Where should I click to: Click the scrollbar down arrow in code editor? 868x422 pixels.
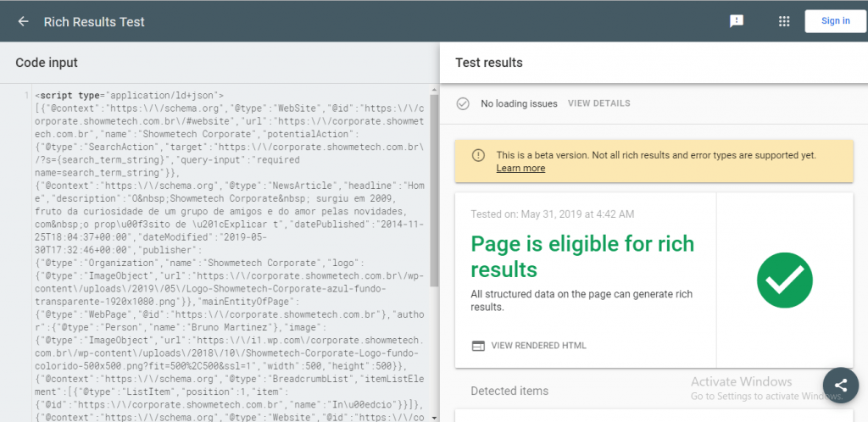[434, 418]
